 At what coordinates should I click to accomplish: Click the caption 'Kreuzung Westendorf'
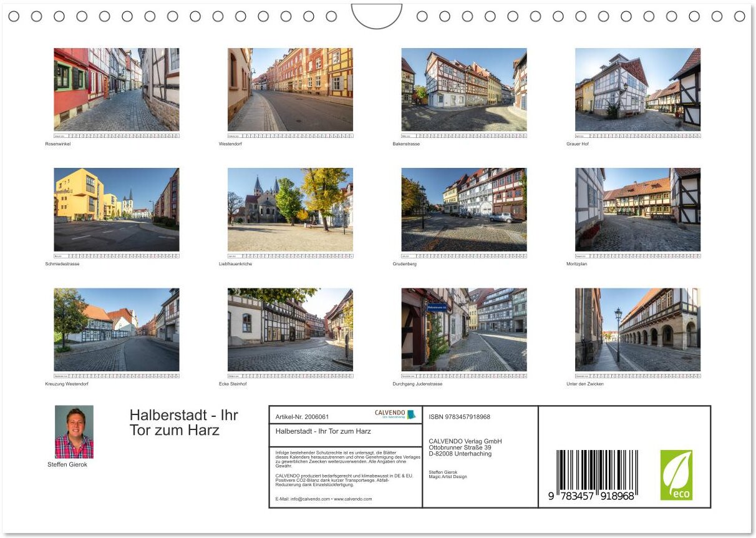(x=67, y=384)
